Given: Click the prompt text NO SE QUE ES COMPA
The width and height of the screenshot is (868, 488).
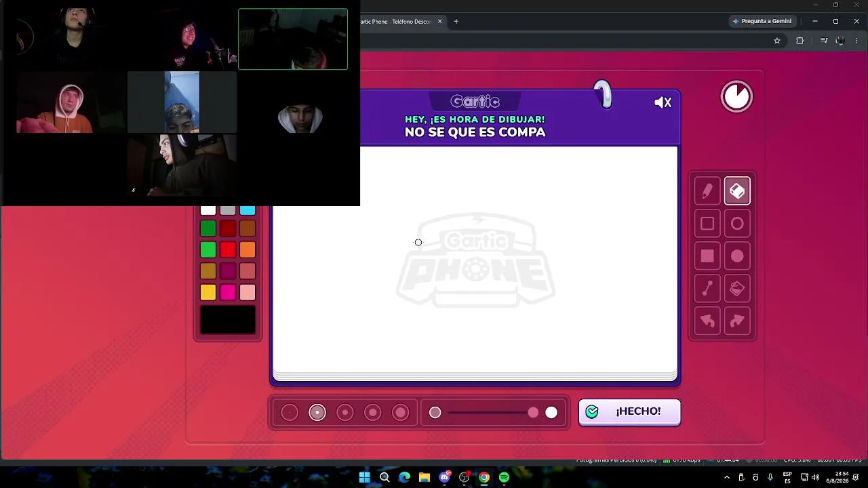Looking at the screenshot, I should coord(475,132).
